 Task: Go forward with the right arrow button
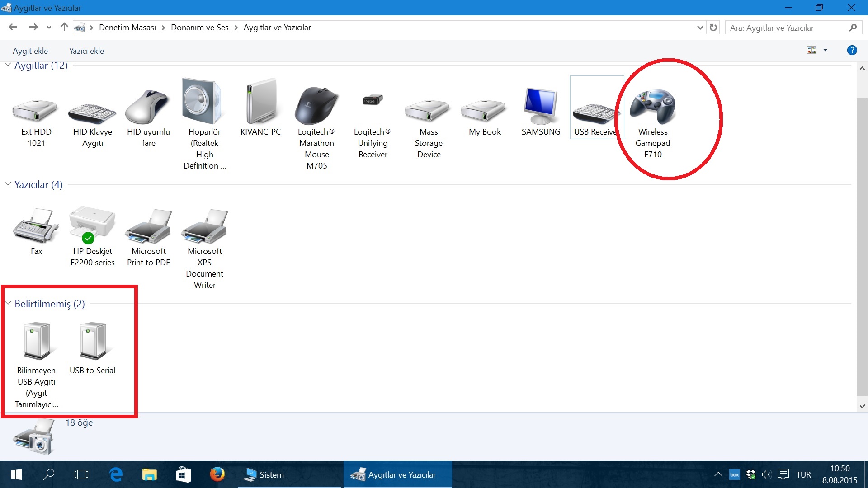click(x=33, y=27)
